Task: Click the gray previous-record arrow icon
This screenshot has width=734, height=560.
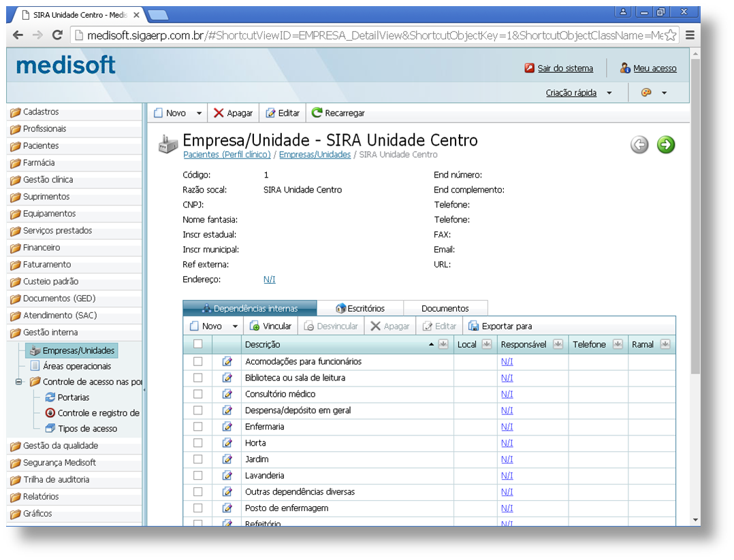Action: (x=639, y=144)
